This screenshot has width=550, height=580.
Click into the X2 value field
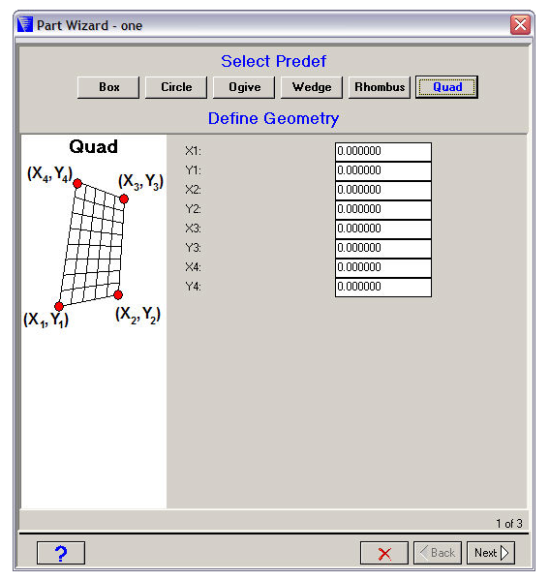pyautogui.click(x=383, y=190)
